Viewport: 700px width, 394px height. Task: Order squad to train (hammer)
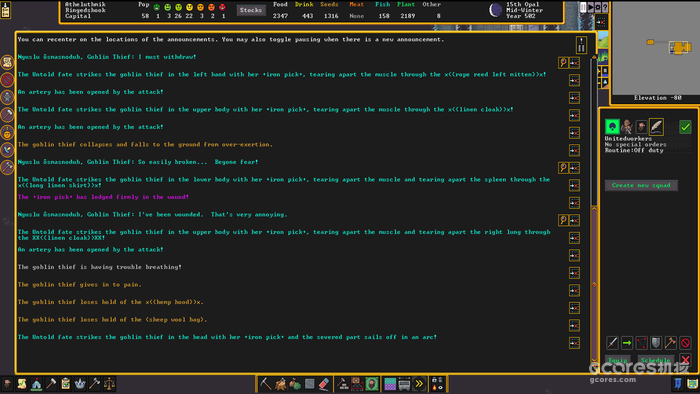pos(671,343)
